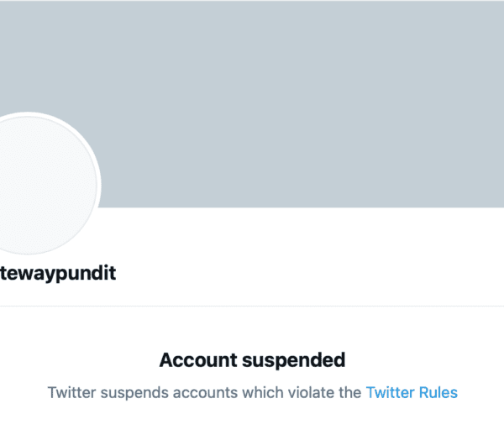Open the Twitter Rules link

[x=412, y=392]
